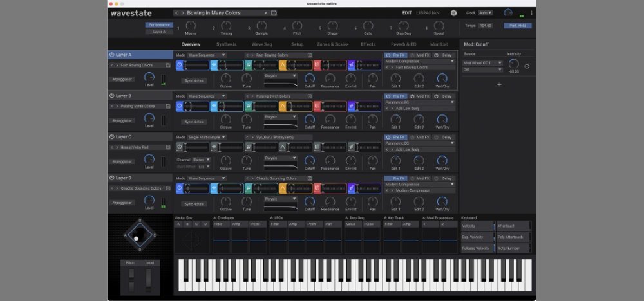Image resolution: width=644 pixels, height=301 pixels.
Task: Open the three-dot options menu
Action: (x=531, y=13)
